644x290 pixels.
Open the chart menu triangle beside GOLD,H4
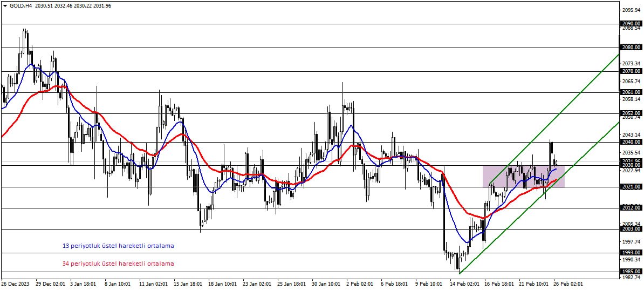click(5, 6)
